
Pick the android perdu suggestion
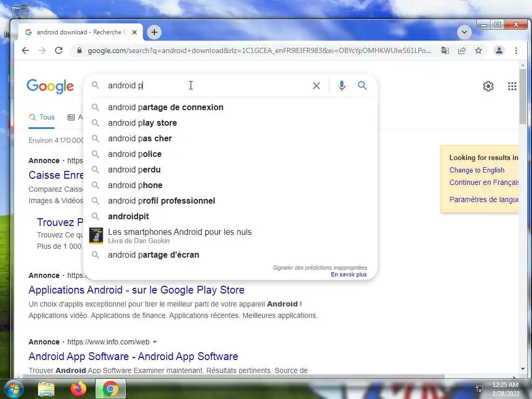(230, 170)
